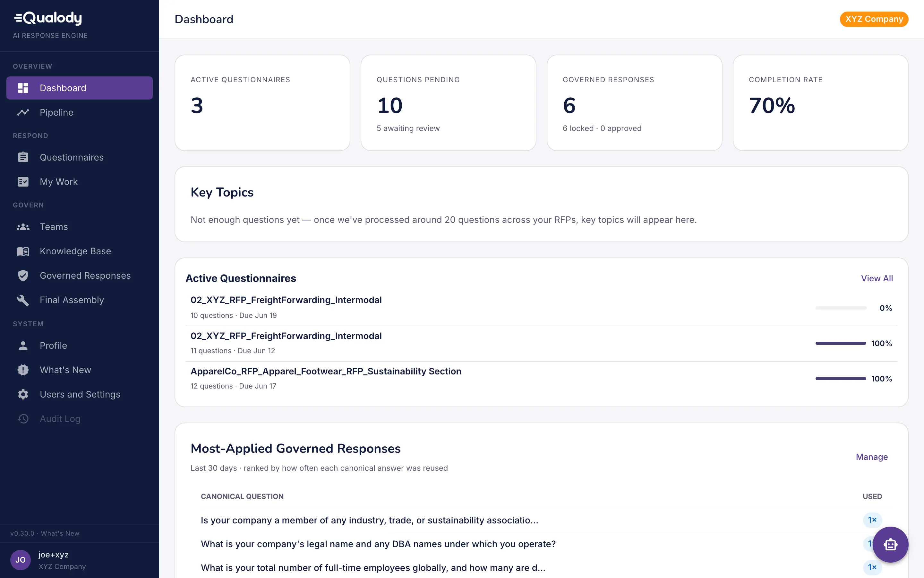Click the progress bar for Due Jun 12
This screenshot has width=924, height=578.
point(841,343)
